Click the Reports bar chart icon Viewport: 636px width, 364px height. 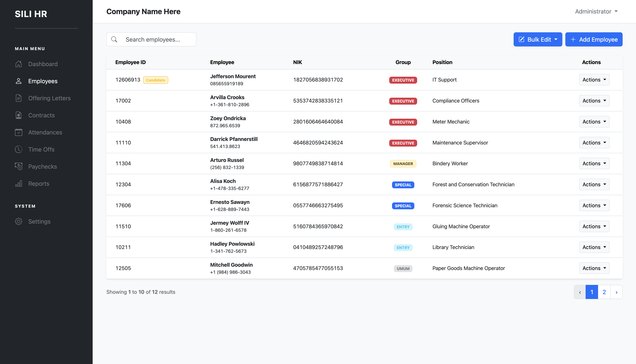(x=19, y=183)
